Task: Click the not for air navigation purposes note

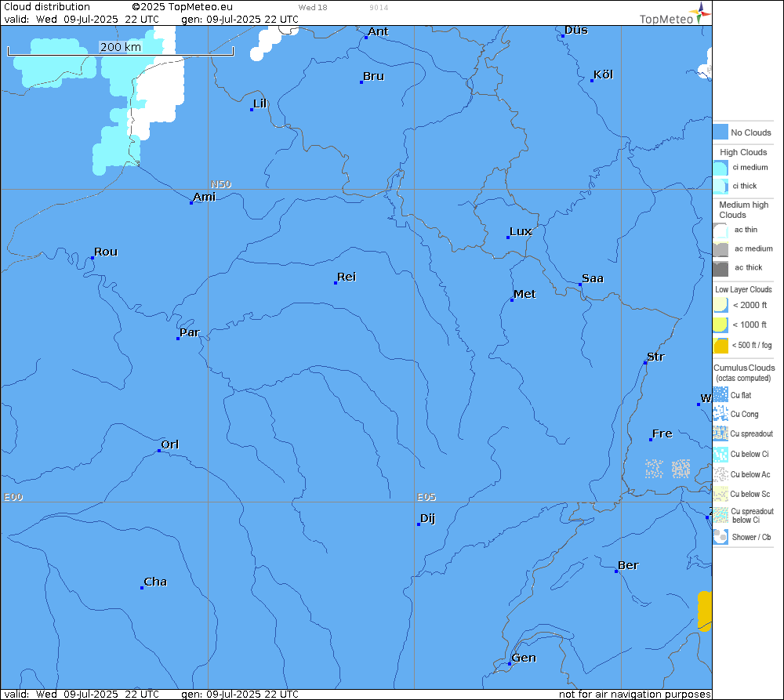Action: (x=634, y=694)
